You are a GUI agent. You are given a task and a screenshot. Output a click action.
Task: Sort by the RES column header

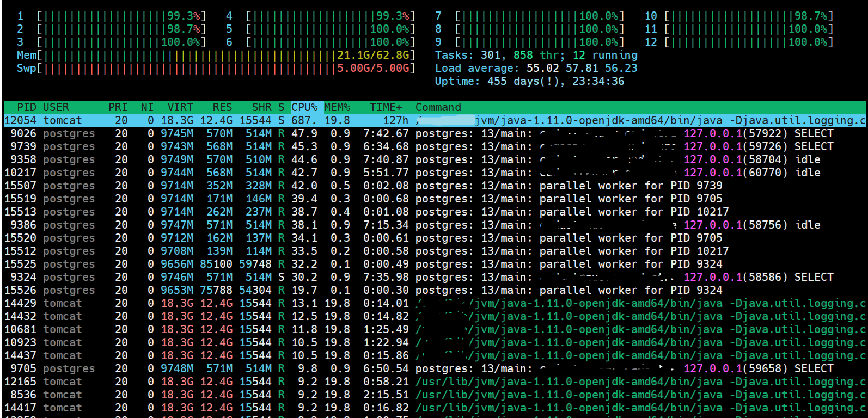(222, 107)
